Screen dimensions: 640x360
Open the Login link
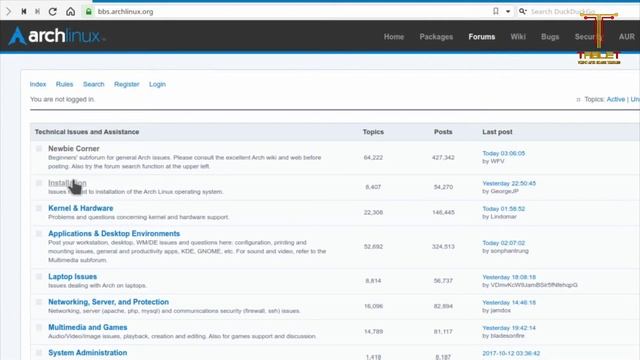pyautogui.click(x=157, y=84)
